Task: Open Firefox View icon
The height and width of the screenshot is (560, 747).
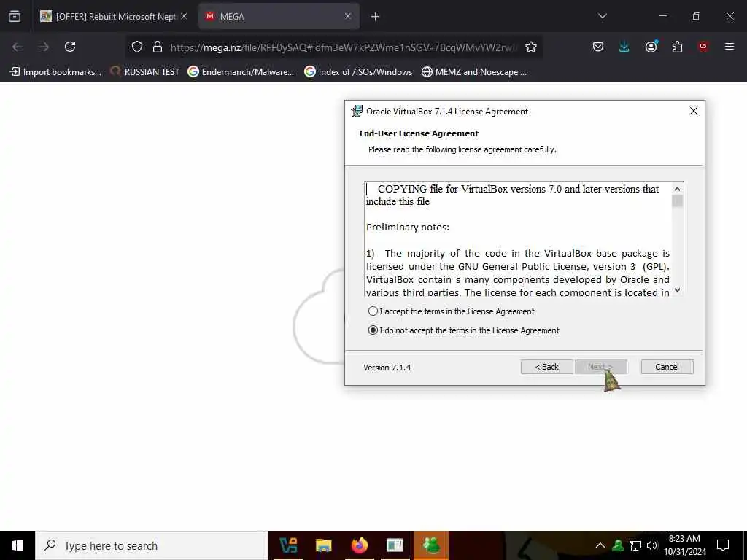Action: tap(15, 17)
